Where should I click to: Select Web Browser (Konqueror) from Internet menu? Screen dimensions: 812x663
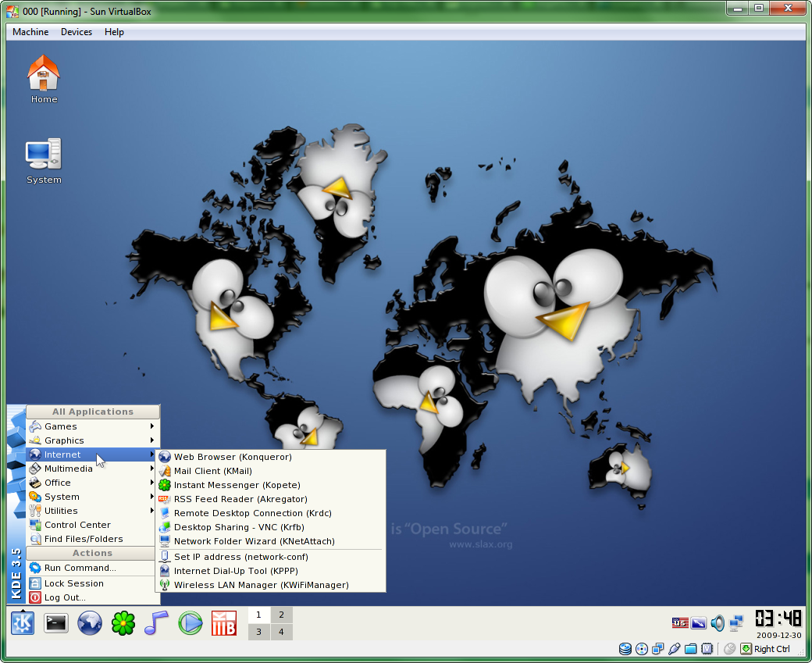[x=233, y=457]
